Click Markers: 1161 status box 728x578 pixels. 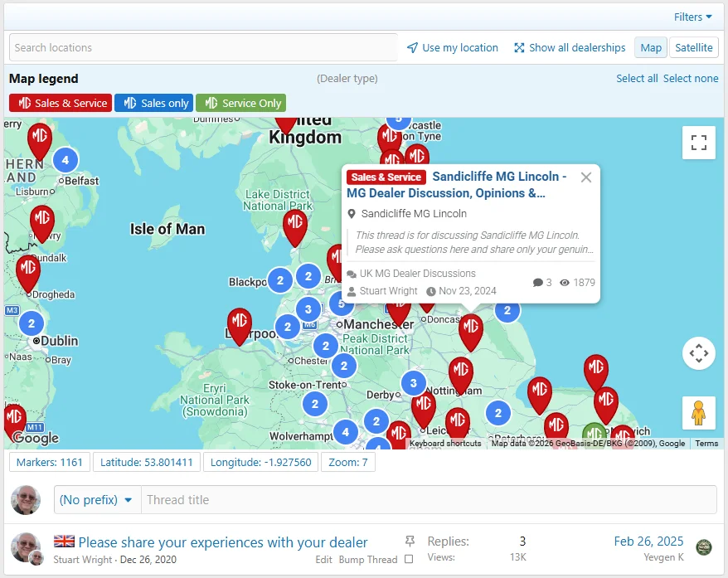pyautogui.click(x=50, y=463)
